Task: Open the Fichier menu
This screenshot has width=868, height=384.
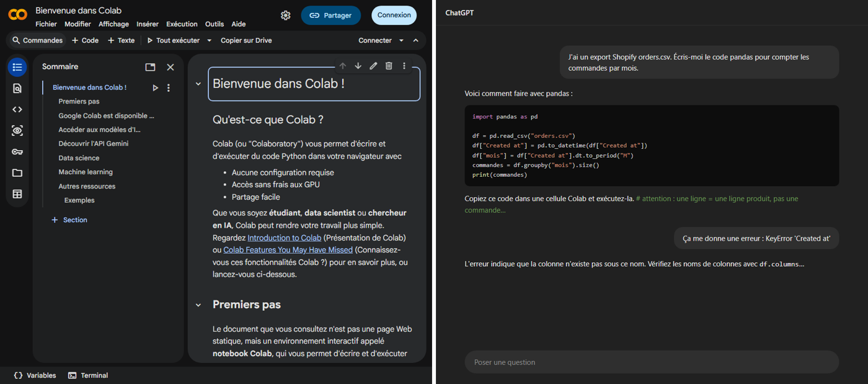Action: click(46, 24)
